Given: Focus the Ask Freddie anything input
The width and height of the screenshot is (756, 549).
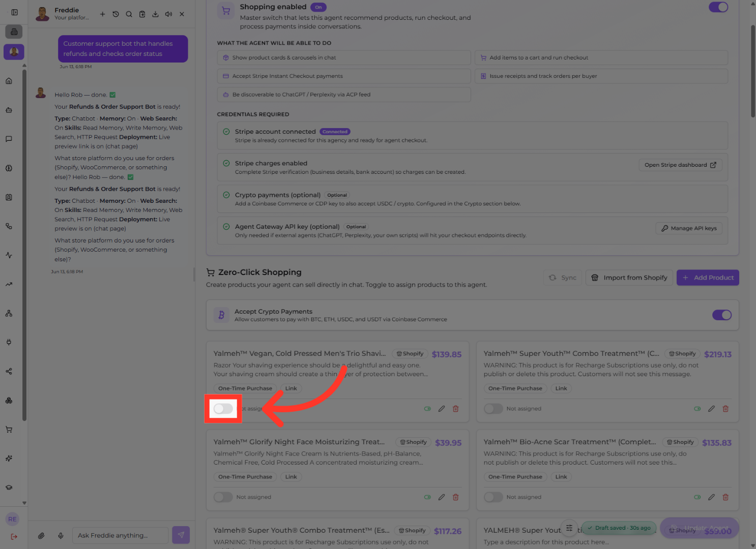Looking at the screenshot, I should point(120,535).
